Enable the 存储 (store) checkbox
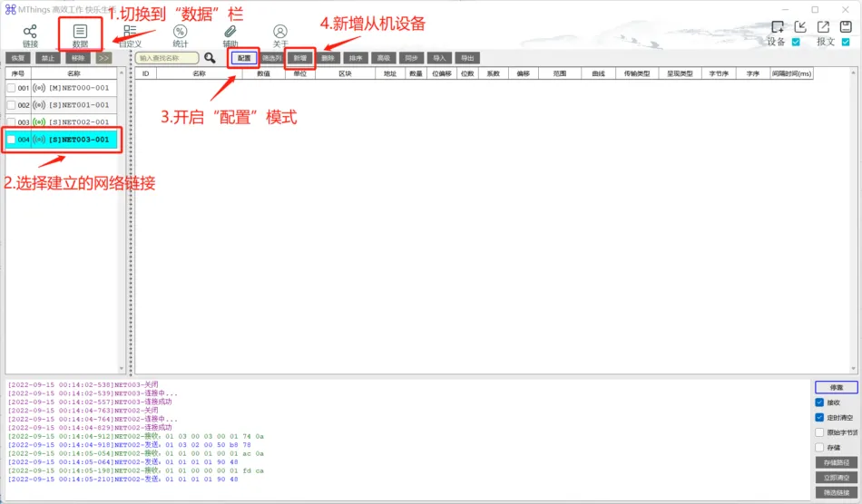 point(819,448)
